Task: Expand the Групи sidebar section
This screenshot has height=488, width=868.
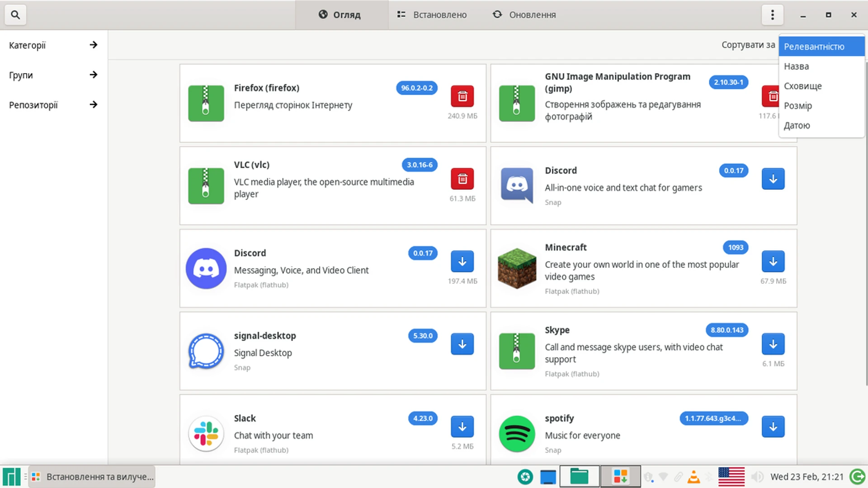Action: 53,75
